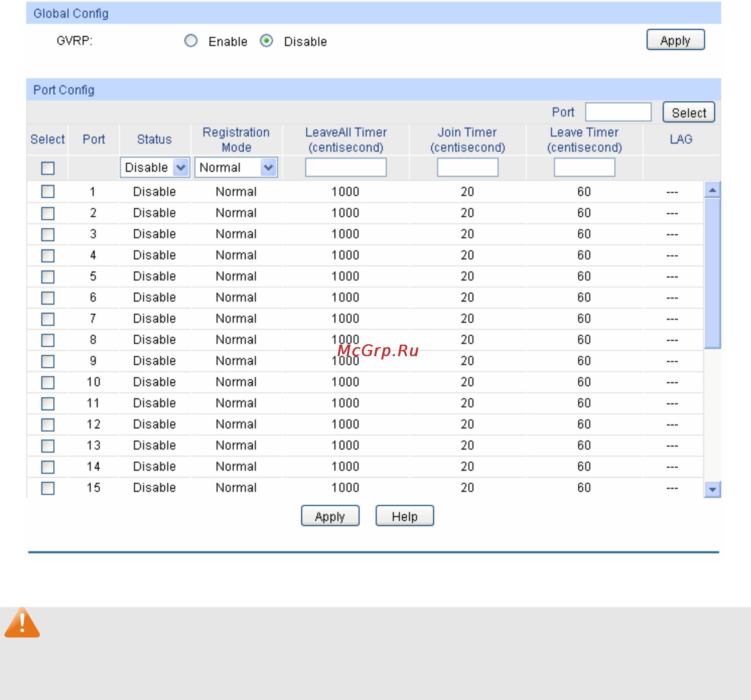Check the checkbox for port 6
The width and height of the screenshot is (751, 700).
pyautogui.click(x=48, y=298)
